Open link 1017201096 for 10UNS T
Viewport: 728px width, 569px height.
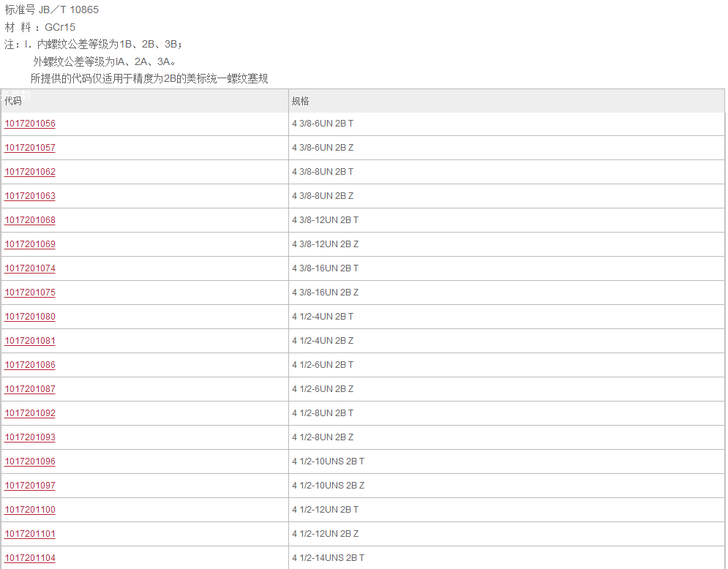(30, 461)
